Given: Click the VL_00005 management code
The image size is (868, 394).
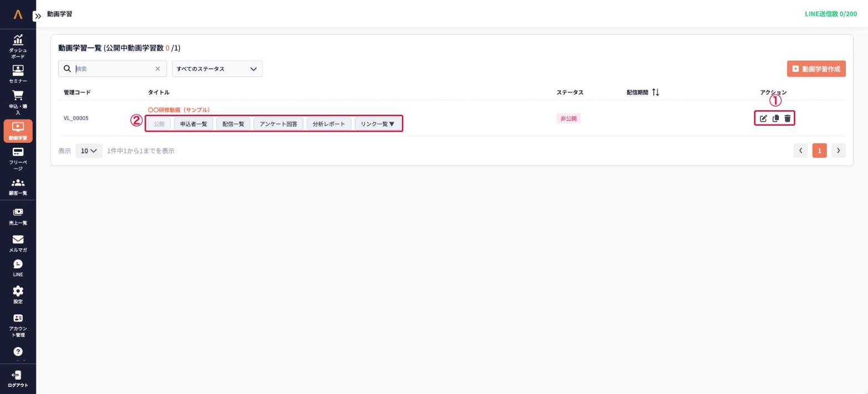Looking at the screenshot, I should [x=76, y=118].
